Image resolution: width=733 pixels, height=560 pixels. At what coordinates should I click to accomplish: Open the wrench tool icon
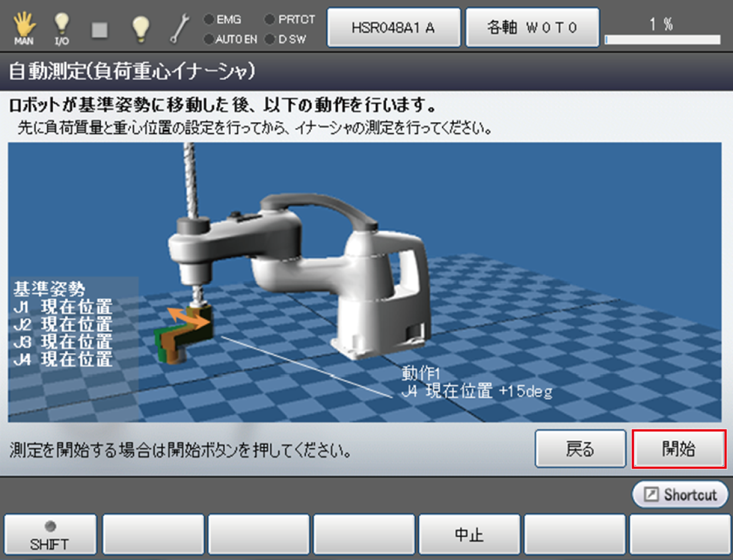pos(179,28)
